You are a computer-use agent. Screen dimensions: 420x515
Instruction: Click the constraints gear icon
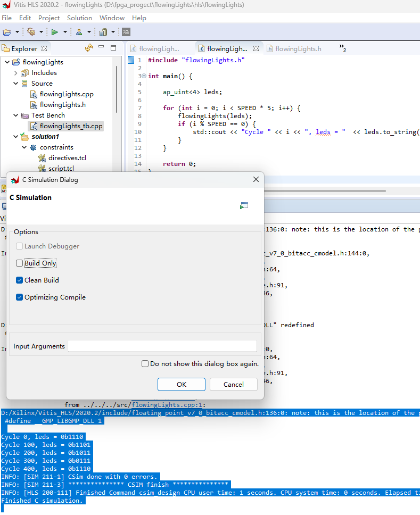(x=33, y=147)
